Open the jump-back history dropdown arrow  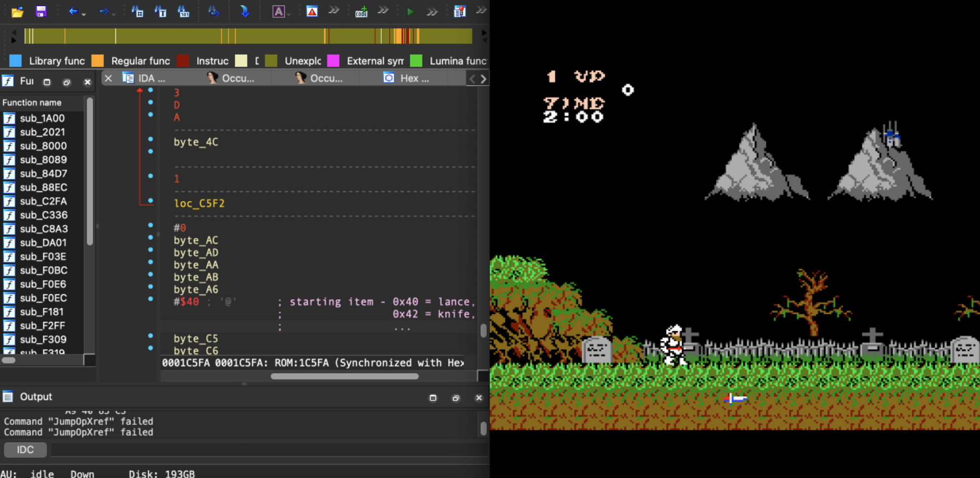point(84,14)
